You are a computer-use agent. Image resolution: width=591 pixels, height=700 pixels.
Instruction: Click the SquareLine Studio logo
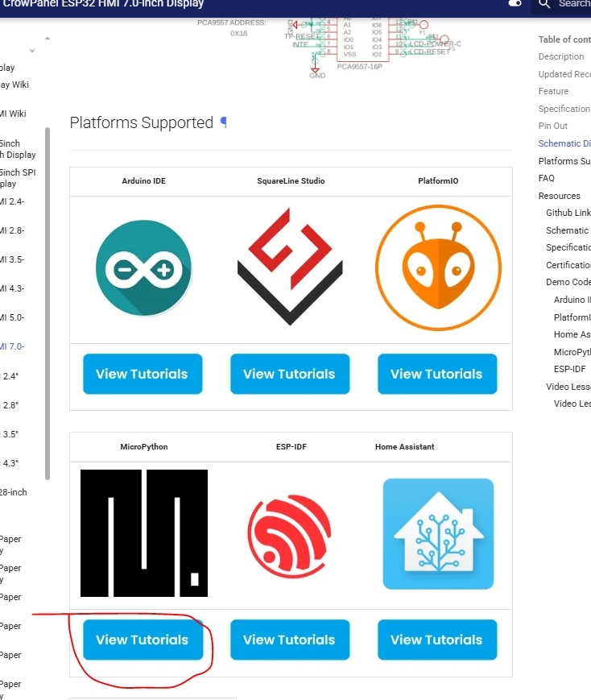(290, 267)
